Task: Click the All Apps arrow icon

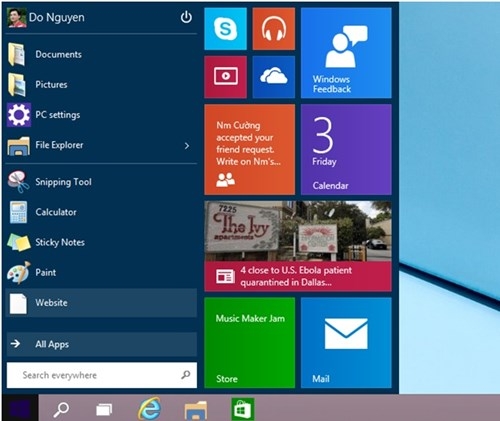Action: pos(15,344)
